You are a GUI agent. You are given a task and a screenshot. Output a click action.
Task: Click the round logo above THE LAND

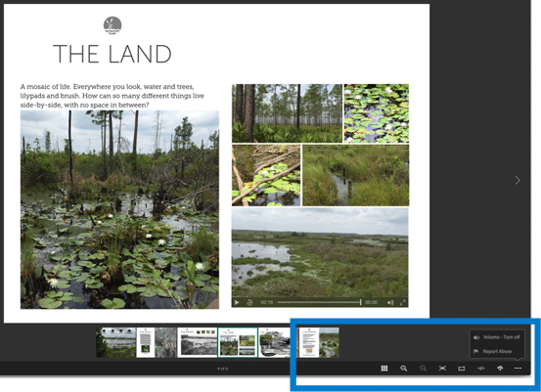pyautogui.click(x=113, y=25)
